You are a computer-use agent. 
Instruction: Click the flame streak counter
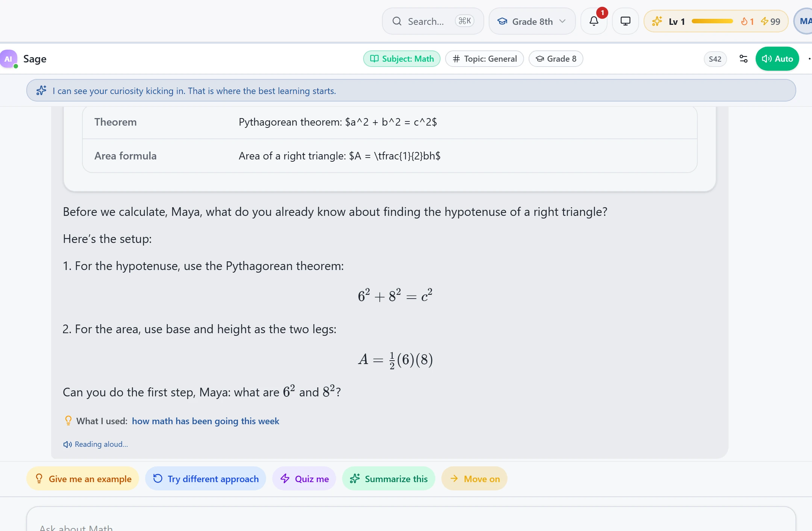[x=747, y=21]
